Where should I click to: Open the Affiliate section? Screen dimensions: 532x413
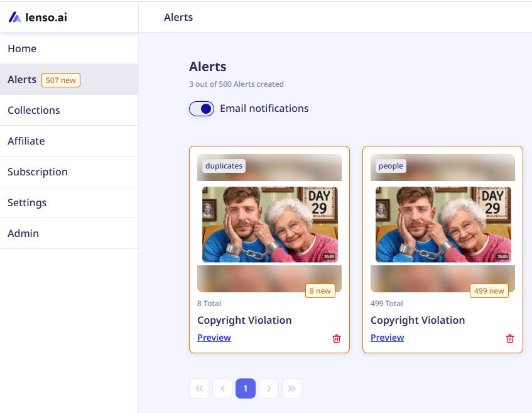point(69,141)
